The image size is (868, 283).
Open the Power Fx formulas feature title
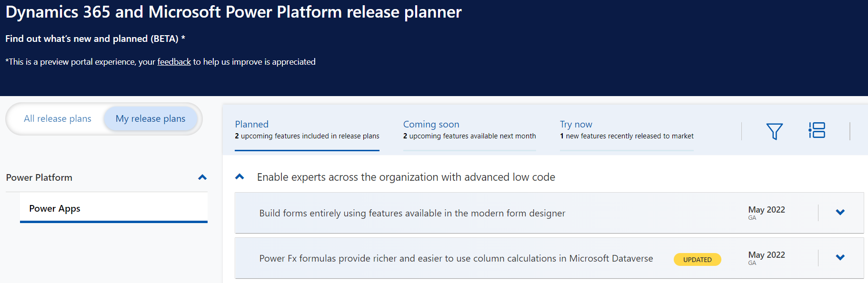[x=456, y=258]
